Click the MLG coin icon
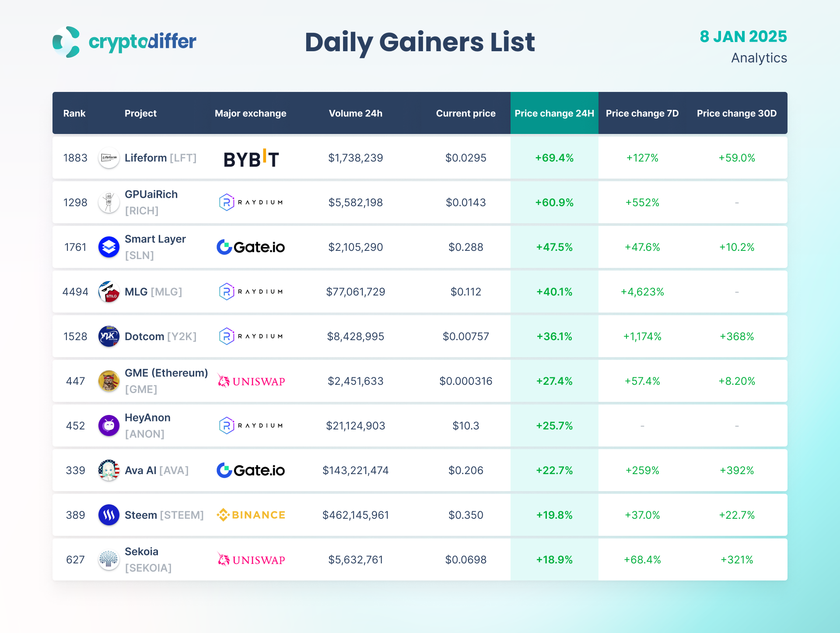The height and width of the screenshot is (633, 840). coord(109,292)
